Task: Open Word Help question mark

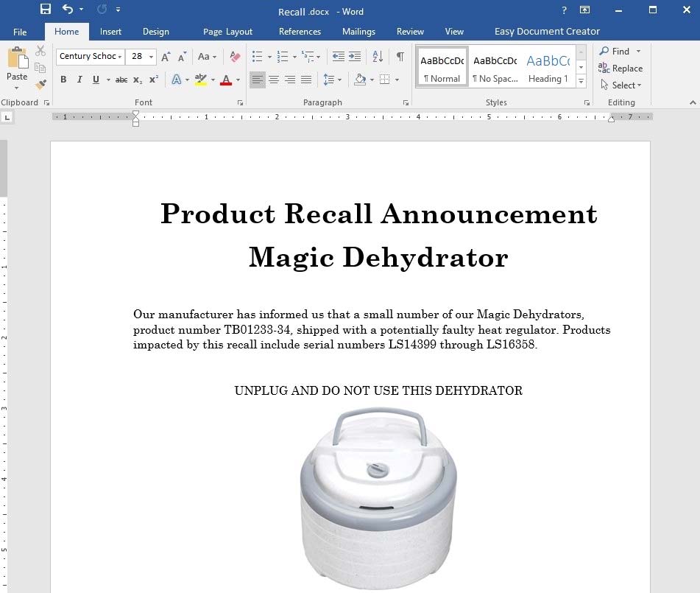Action: pyautogui.click(x=565, y=10)
